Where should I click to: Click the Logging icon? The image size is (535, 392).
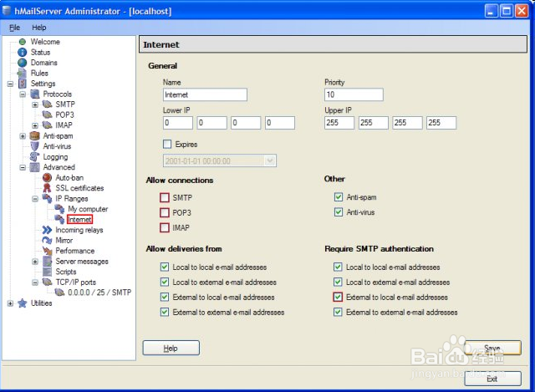35,156
